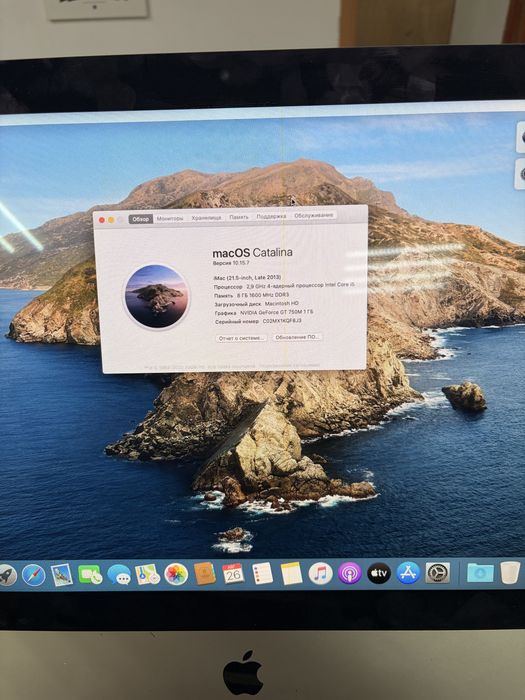Switch to the Мониторы tab
This screenshot has height=700, width=525.
click(170, 218)
